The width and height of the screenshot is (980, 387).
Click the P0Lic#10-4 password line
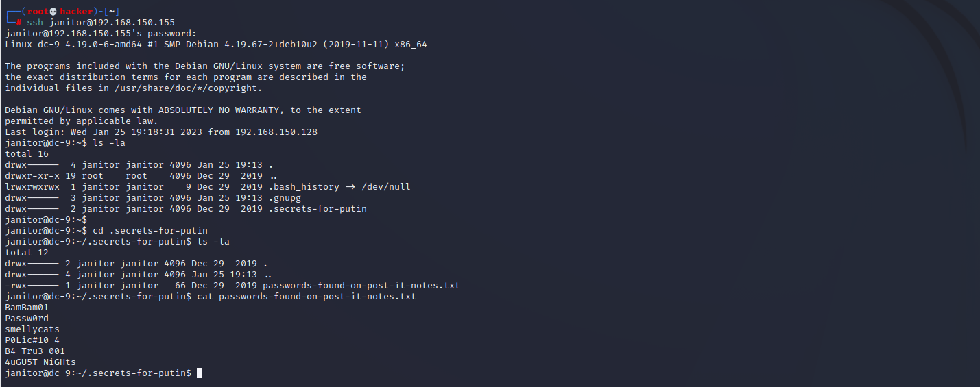coord(32,340)
